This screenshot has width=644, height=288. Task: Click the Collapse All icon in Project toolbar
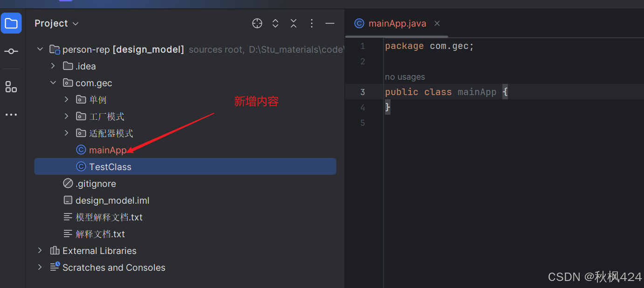click(293, 23)
